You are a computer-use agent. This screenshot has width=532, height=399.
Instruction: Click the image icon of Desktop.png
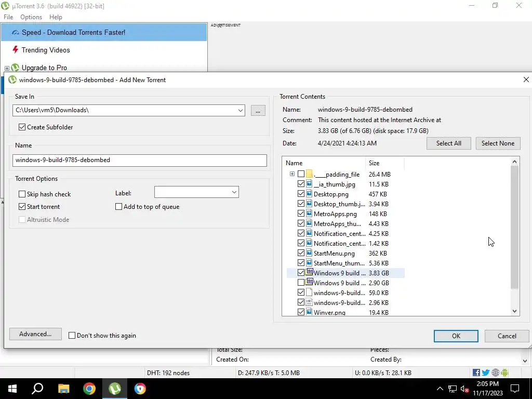click(309, 194)
